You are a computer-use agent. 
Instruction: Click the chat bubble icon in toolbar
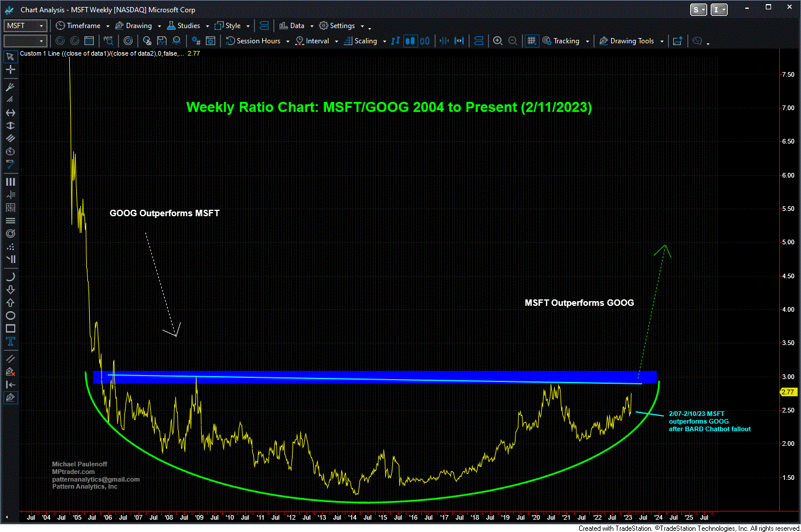point(697,41)
